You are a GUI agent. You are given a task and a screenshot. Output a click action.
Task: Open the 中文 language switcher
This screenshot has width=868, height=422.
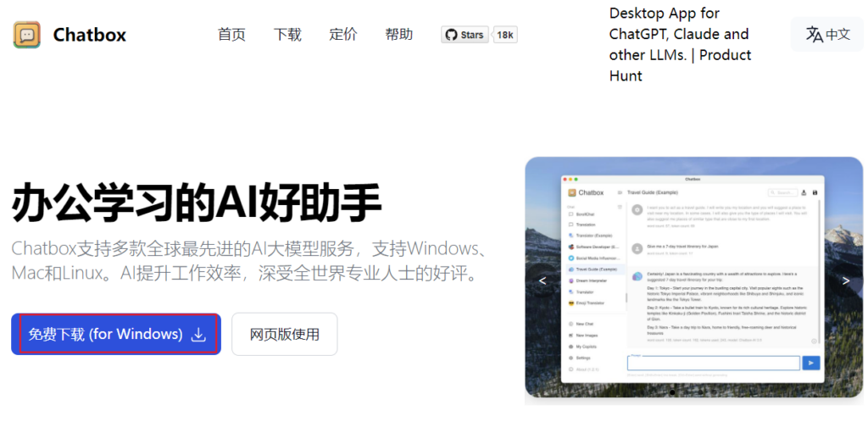[827, 34]
